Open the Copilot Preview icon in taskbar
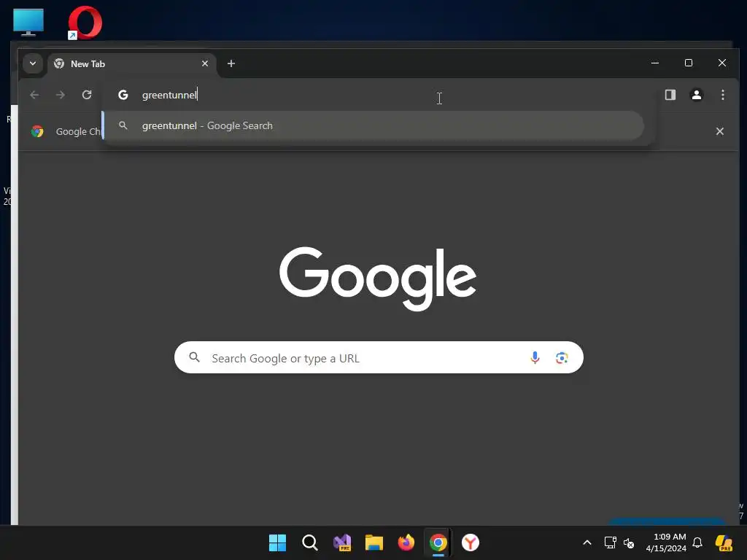Image resolution: width=747 pixels, height=560 pixels. (x=724, y=542)
